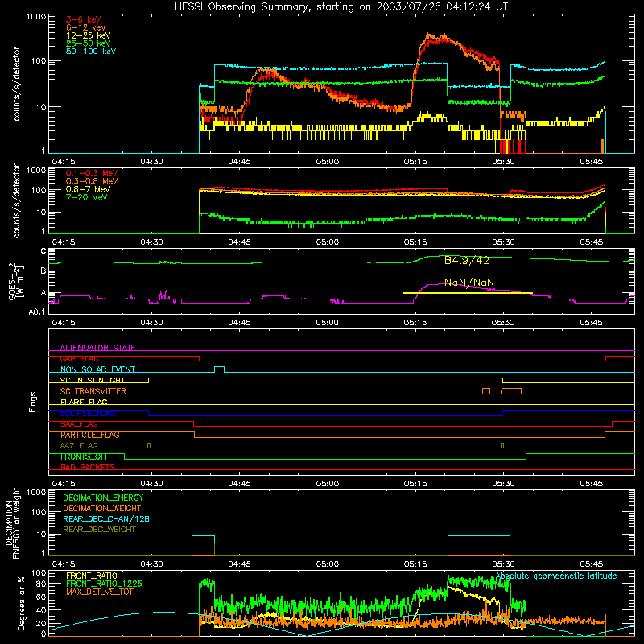Click the 7-20 MeV legend entry
Image resolution: width=644 pixels, height=644 pixels.
(x=86, y=197)
